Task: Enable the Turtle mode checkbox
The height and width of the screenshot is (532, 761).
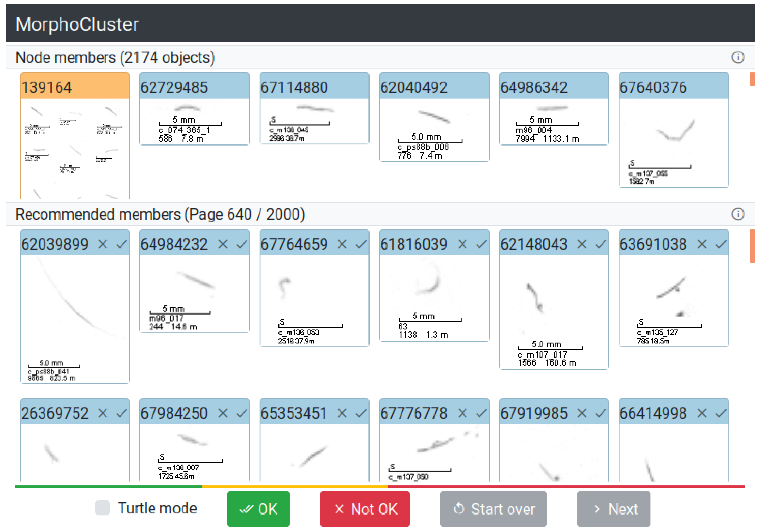Action: [102, 508]
